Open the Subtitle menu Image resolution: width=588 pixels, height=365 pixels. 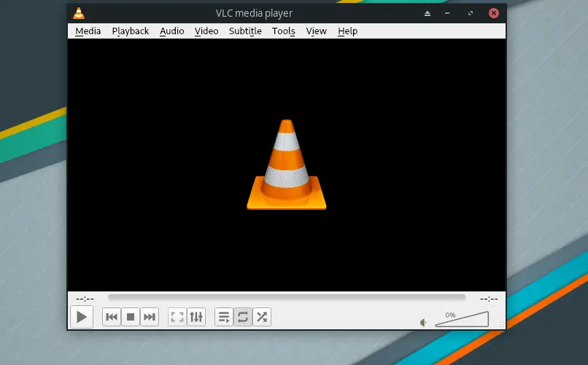click(245, 31)
